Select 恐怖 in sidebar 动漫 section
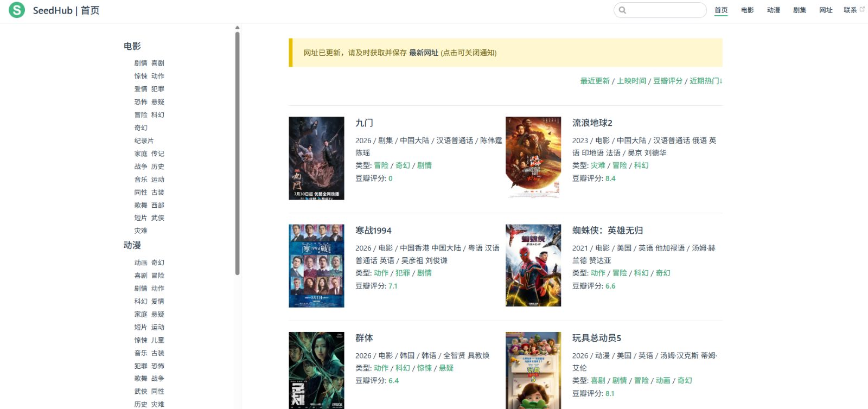 [x=158, y=366]
